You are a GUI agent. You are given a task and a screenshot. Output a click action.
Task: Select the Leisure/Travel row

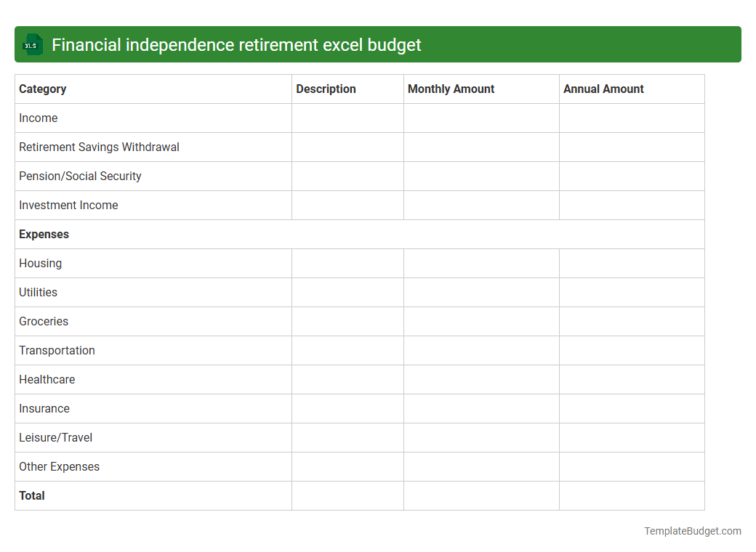tap(55, 437)
